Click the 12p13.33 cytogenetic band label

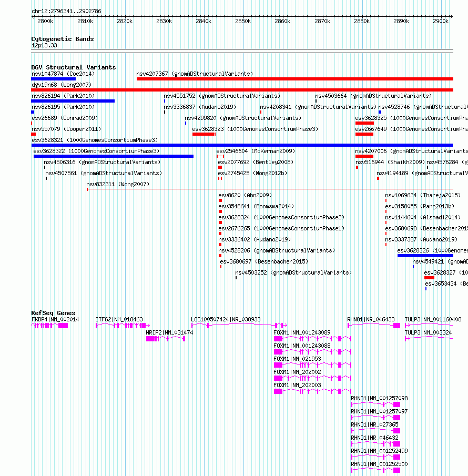[44, 46]
